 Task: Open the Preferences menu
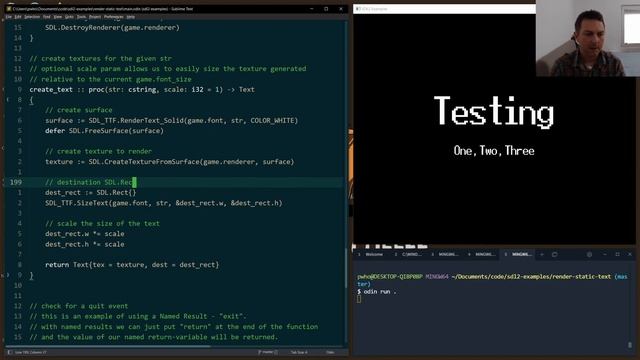coord(113,17)
